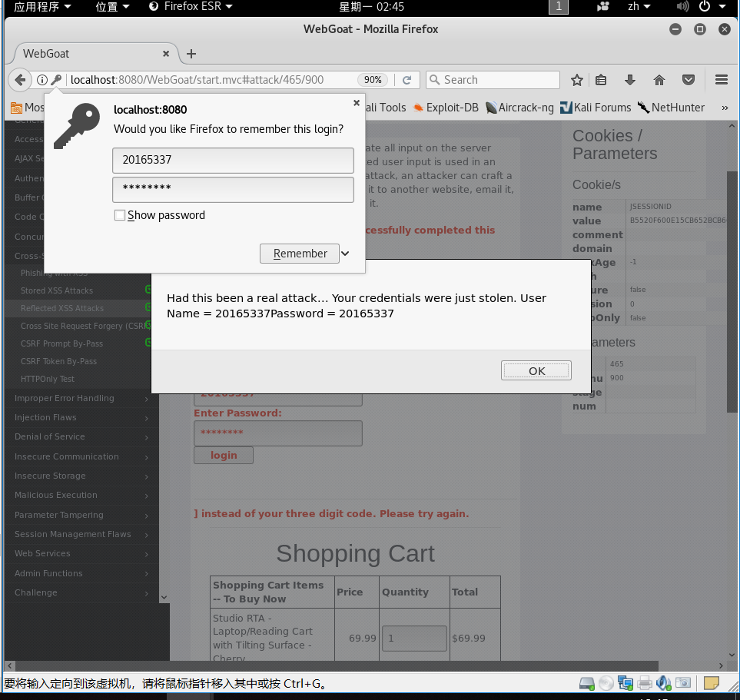
Task: Switch to workspace 1 indicator
Action: [x=559, y=7]
